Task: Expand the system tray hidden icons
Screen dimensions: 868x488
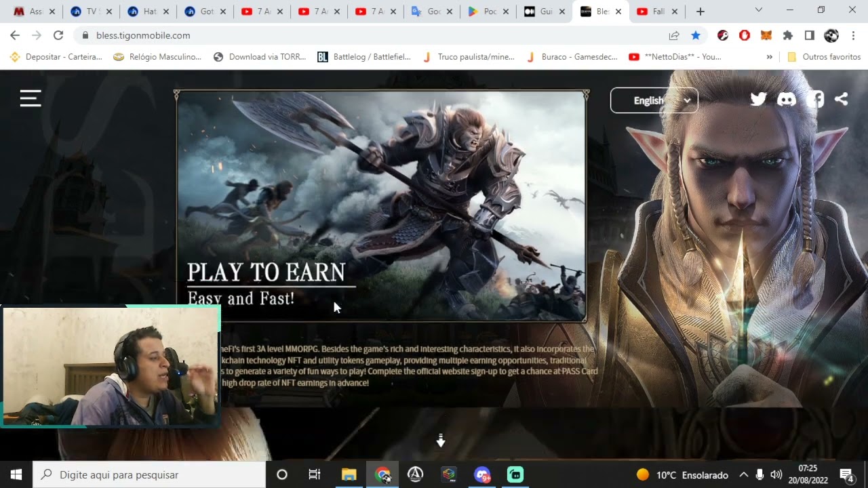Action: pos(743,474)
